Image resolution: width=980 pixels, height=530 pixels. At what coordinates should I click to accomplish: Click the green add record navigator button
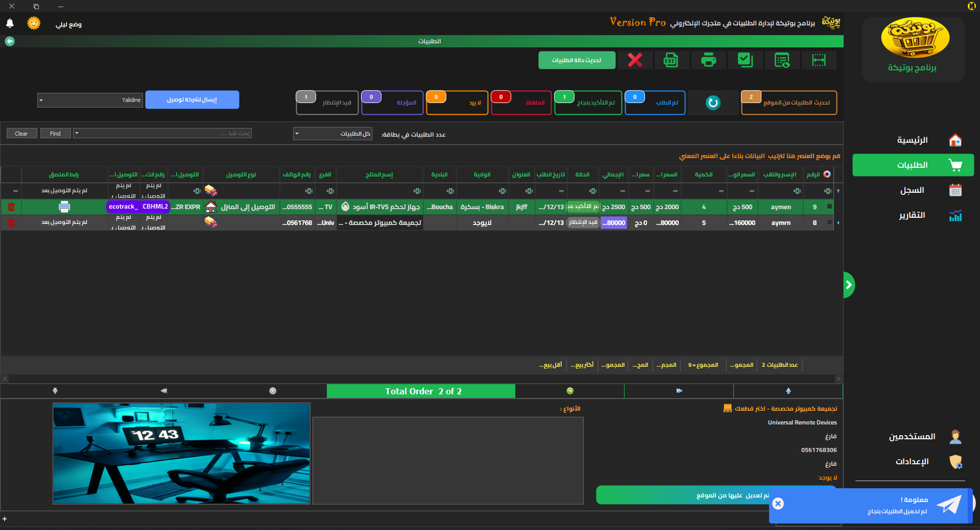point(570,390)
